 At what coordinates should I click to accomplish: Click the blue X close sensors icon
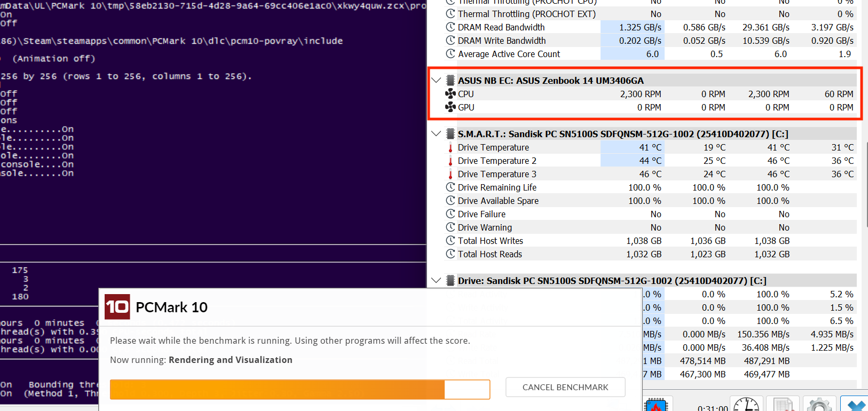(855, 405)
